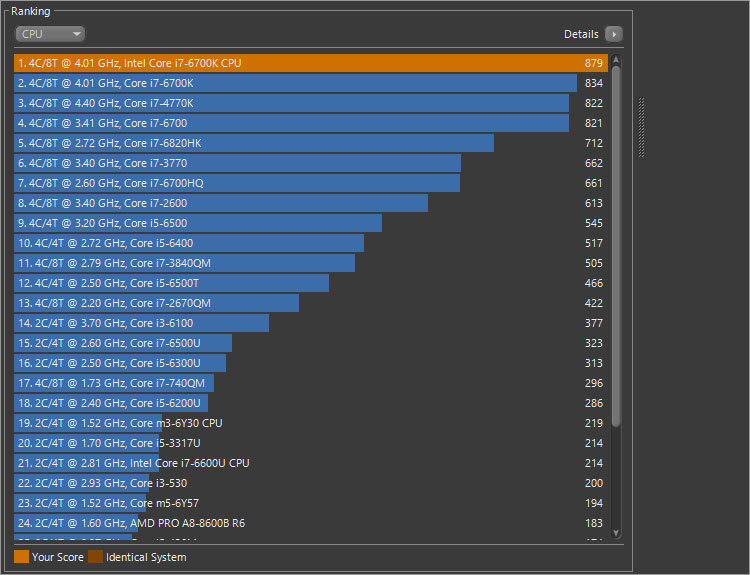Click the Ranking panel title
Viewport: 750px width, 575px height.
[31, 11]
